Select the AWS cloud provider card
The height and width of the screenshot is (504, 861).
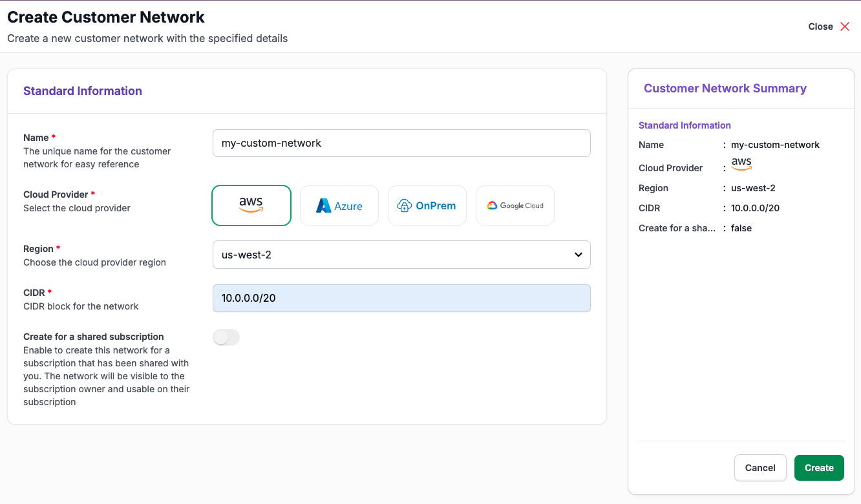click(x=251, y=205)
